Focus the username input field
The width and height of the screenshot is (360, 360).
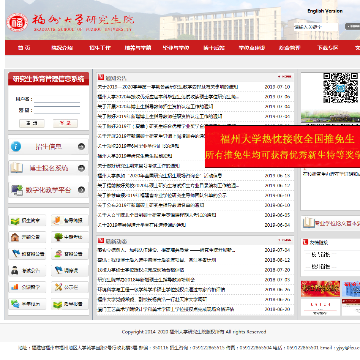(57, 99)
